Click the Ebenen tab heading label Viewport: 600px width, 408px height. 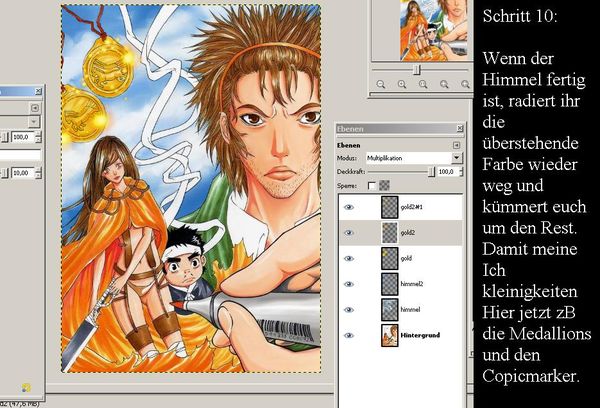point(349,145)
